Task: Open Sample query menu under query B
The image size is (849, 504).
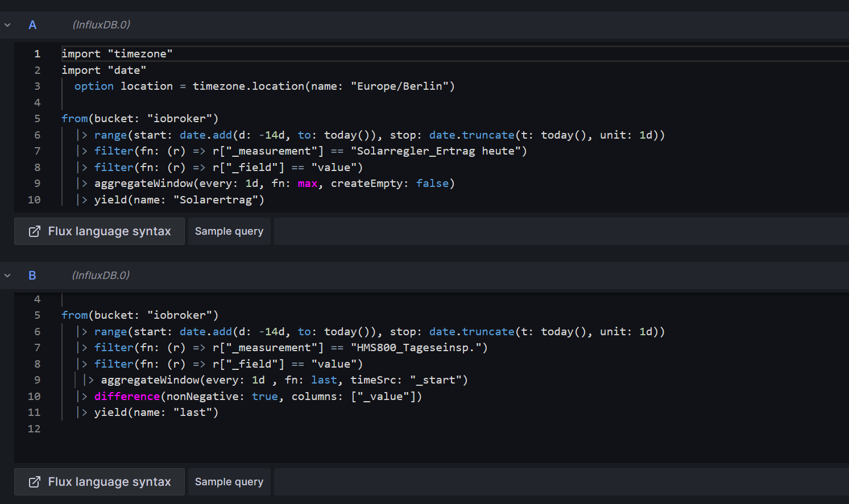Action: (x=229, y=482)
